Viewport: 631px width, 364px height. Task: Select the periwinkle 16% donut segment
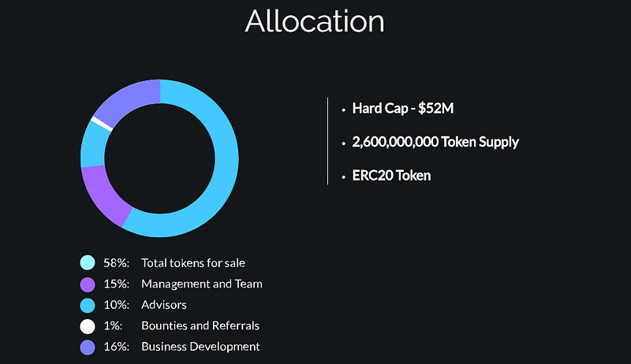coord(128,98)
